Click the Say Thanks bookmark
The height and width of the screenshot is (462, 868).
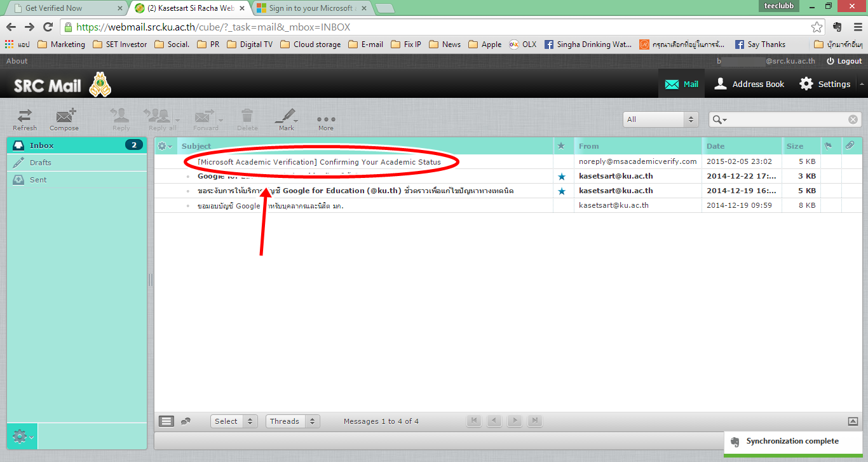[760, 44]
